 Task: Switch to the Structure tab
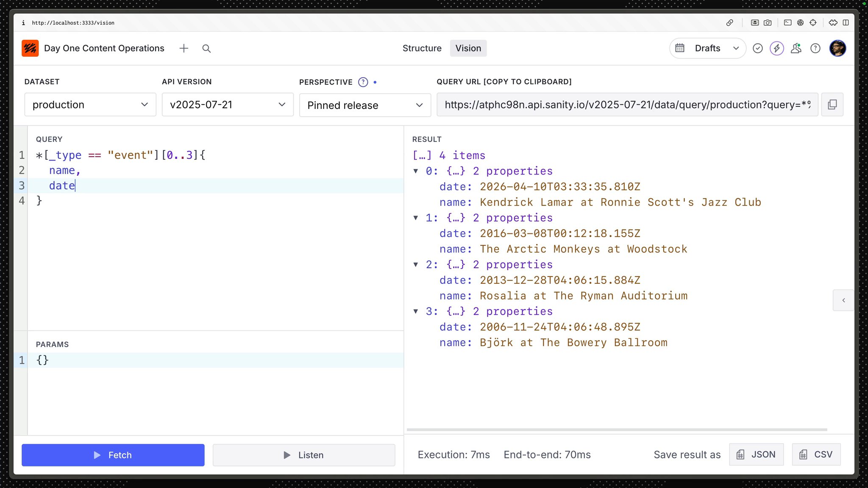click(422, 48)
